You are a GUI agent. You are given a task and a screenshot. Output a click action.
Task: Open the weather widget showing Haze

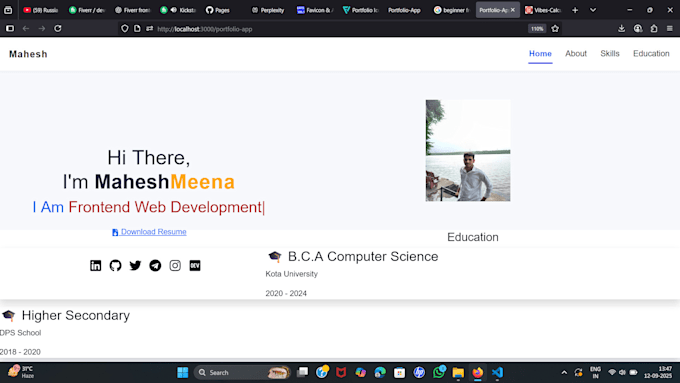[21, 372]
